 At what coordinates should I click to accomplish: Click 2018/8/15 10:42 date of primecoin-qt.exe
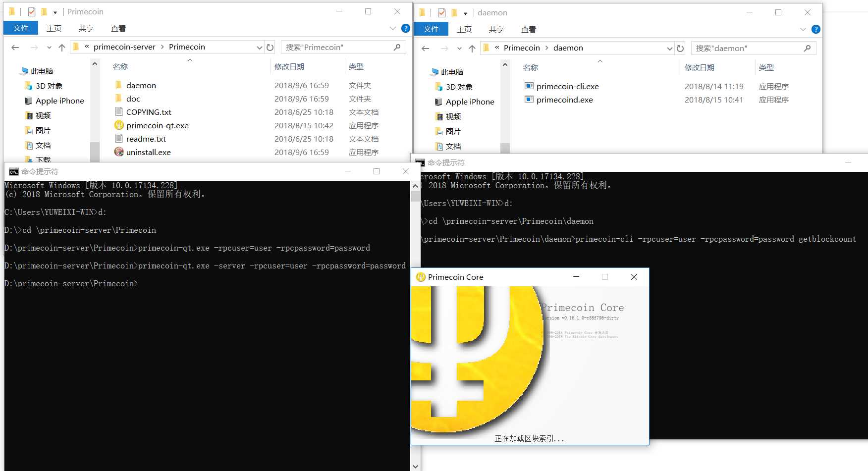point(304,125)
